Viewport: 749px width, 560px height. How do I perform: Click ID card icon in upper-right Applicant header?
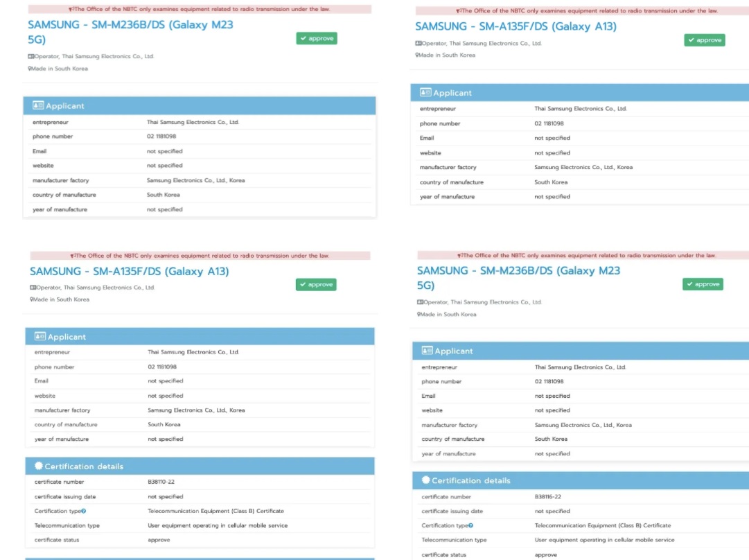[x=425, y=92]
